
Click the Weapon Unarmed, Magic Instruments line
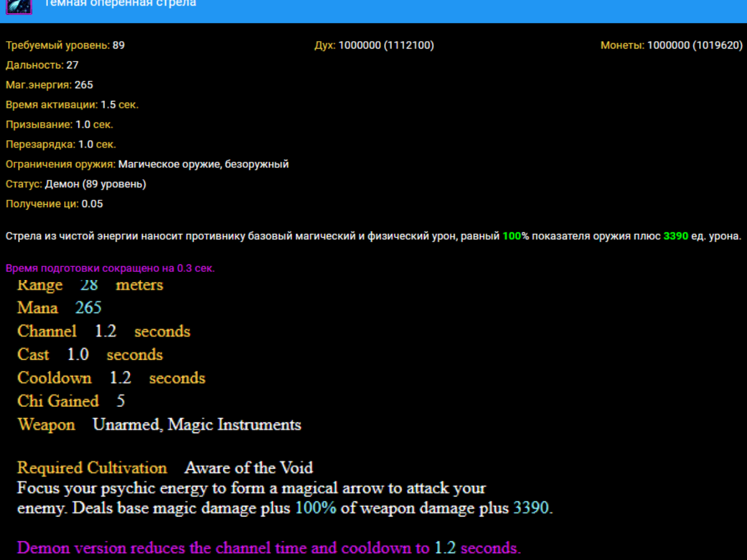159,425
